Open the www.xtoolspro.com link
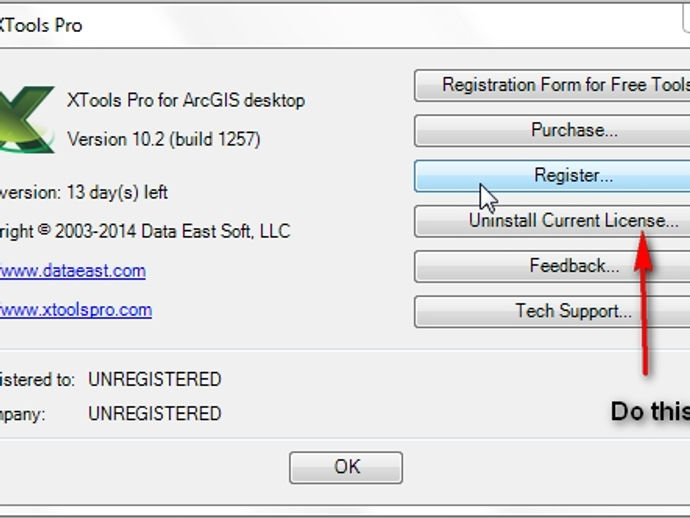 point(75,310)
